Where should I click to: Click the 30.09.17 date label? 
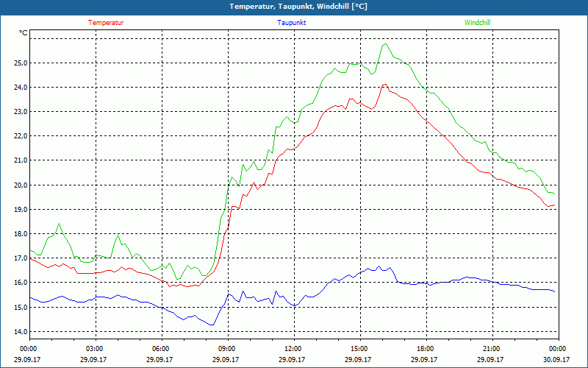pos(556,359)
